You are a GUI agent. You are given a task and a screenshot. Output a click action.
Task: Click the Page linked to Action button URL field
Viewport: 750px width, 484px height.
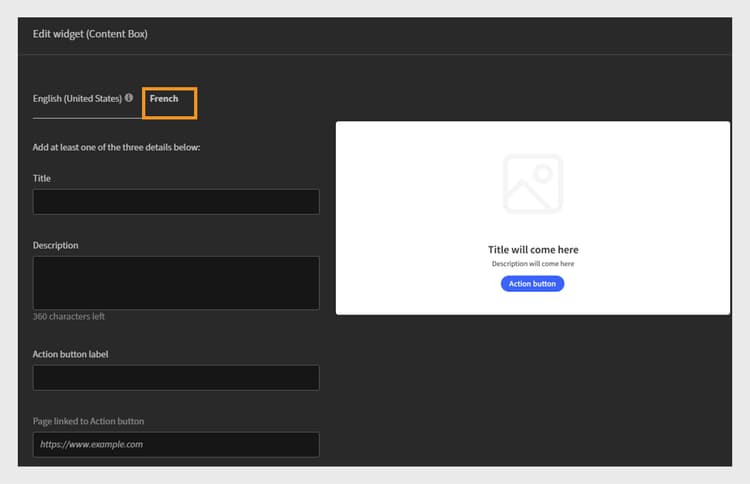click(x=176, y=444)
